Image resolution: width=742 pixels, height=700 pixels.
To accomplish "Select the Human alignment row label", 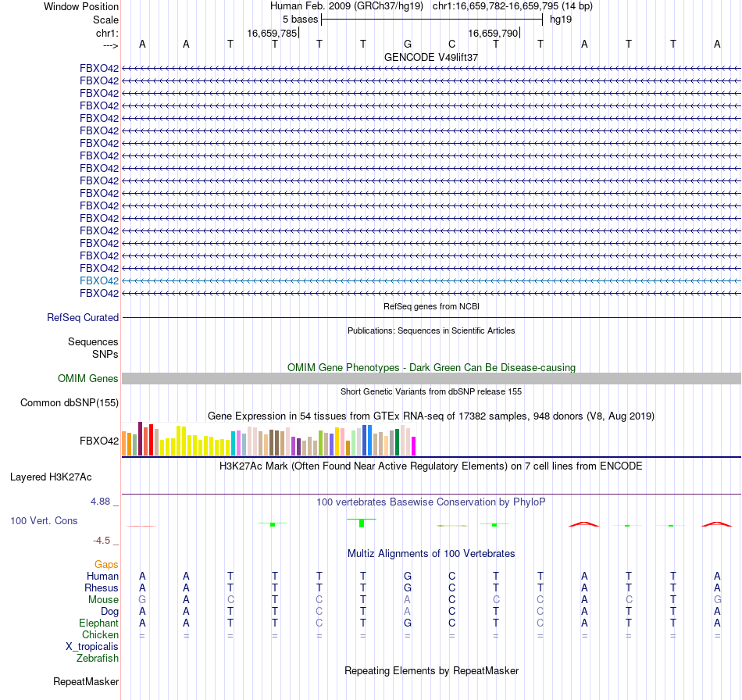I will (102, 576).
